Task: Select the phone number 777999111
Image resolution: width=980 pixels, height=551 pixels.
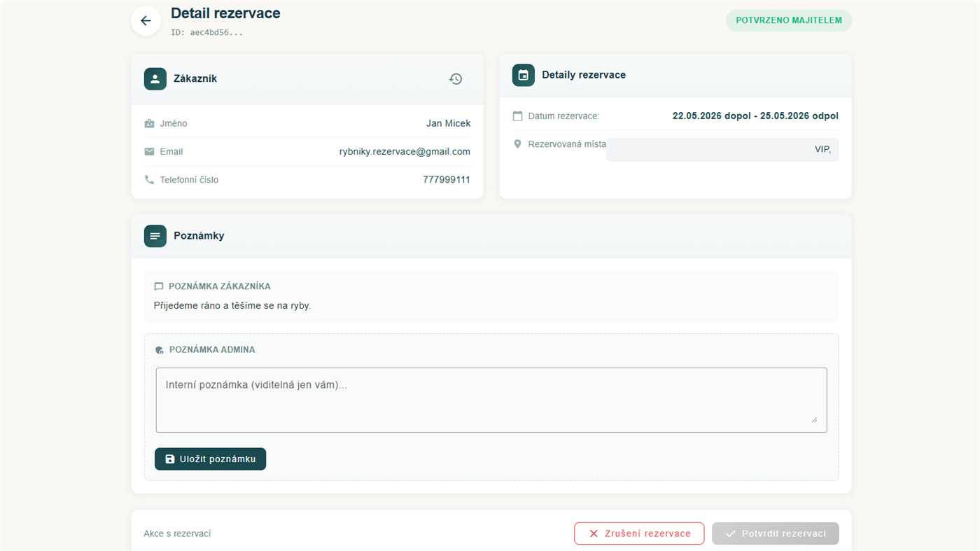Action: tap(447, 180)
